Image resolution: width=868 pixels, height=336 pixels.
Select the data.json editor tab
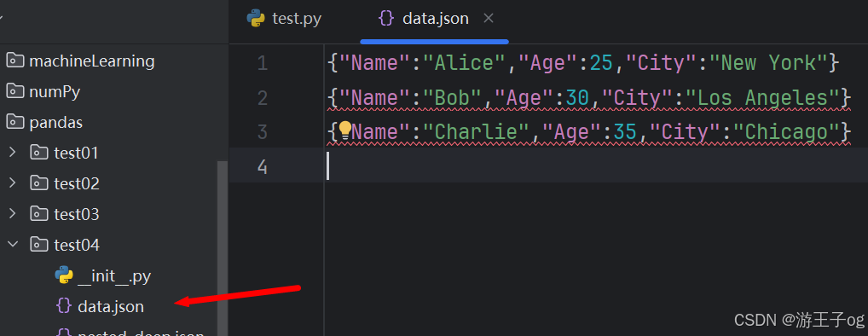pos(424,20)
